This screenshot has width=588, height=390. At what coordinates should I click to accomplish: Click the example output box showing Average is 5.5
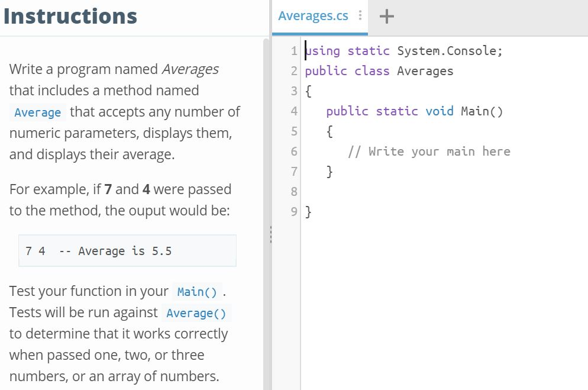pos(127,250)
